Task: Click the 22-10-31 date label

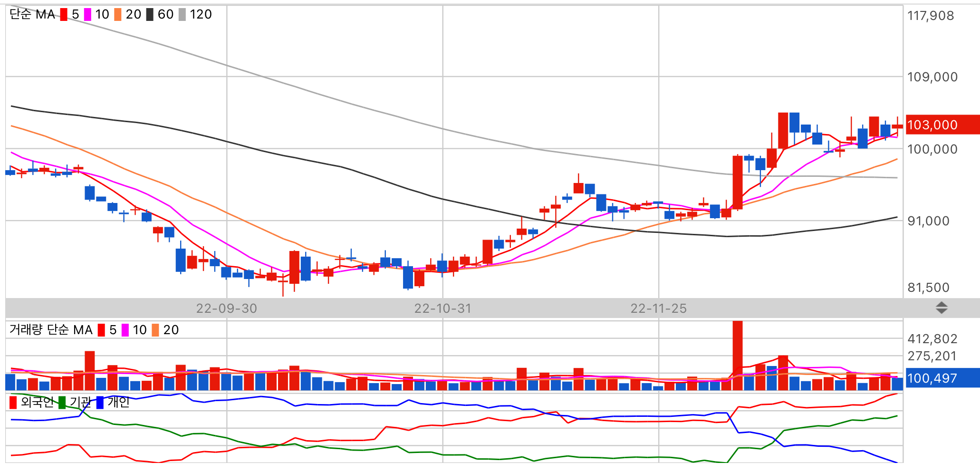Action: pyautogui.click(x=443, y=308)
